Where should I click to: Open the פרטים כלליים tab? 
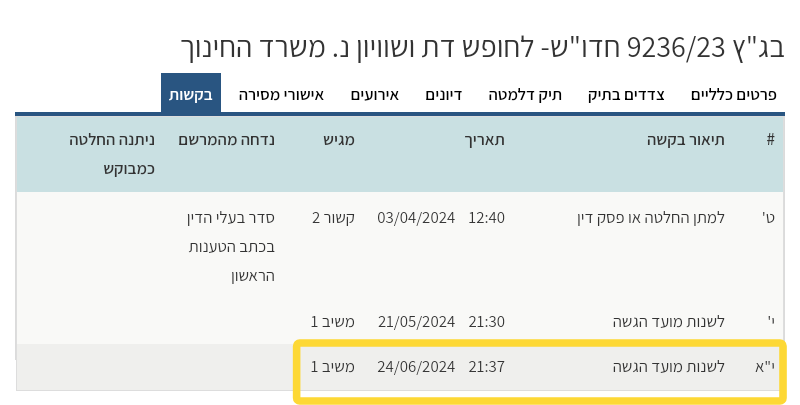734,96
